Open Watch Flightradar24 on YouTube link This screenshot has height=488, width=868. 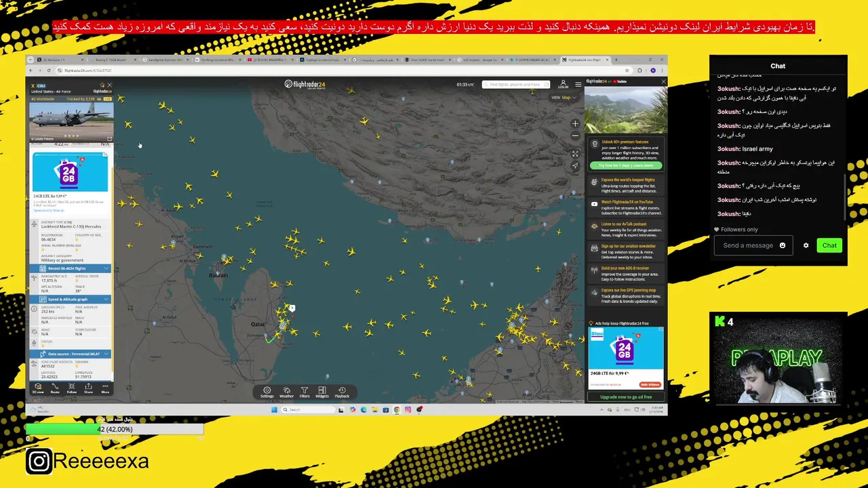625,207
